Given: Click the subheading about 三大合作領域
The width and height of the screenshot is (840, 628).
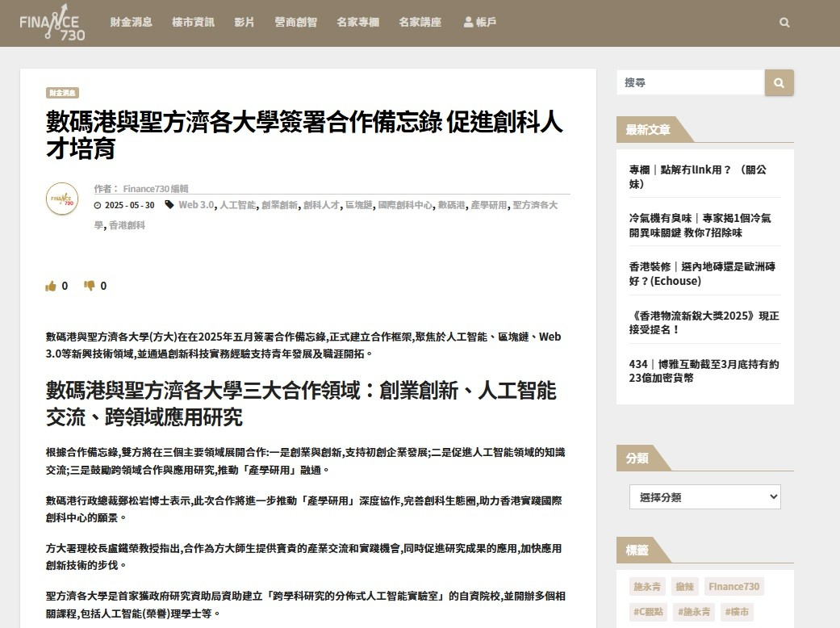Looking at the screenshot, I should coord(301,404).
